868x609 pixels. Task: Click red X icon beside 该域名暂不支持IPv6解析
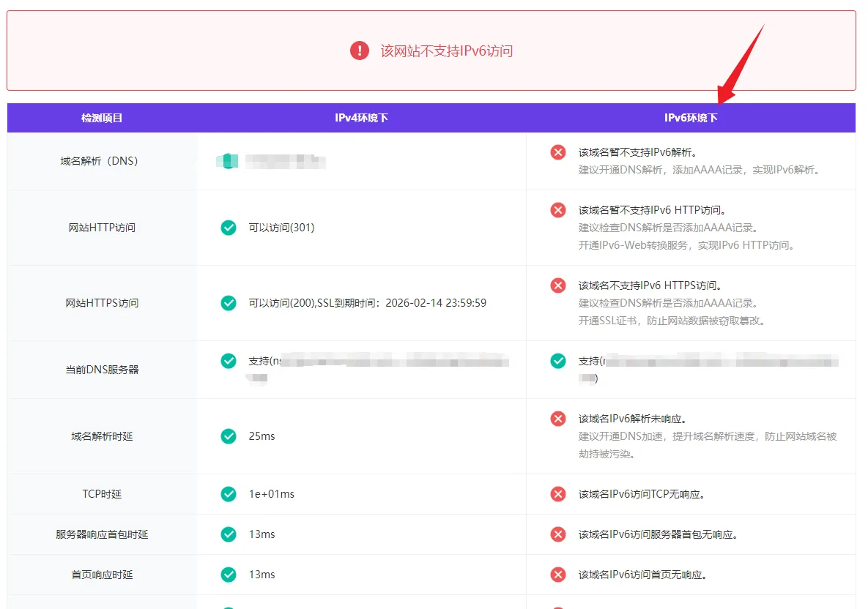click(x=558, y=152)
